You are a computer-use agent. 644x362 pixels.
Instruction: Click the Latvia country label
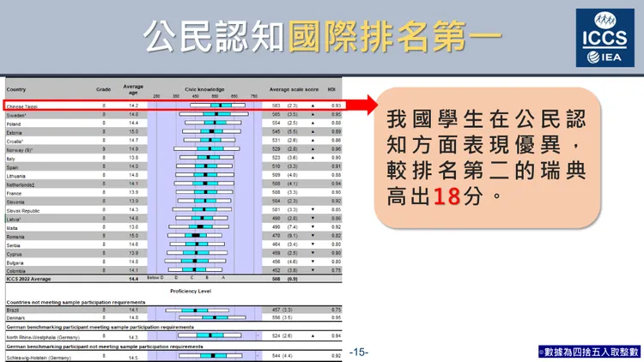(14, 220)
